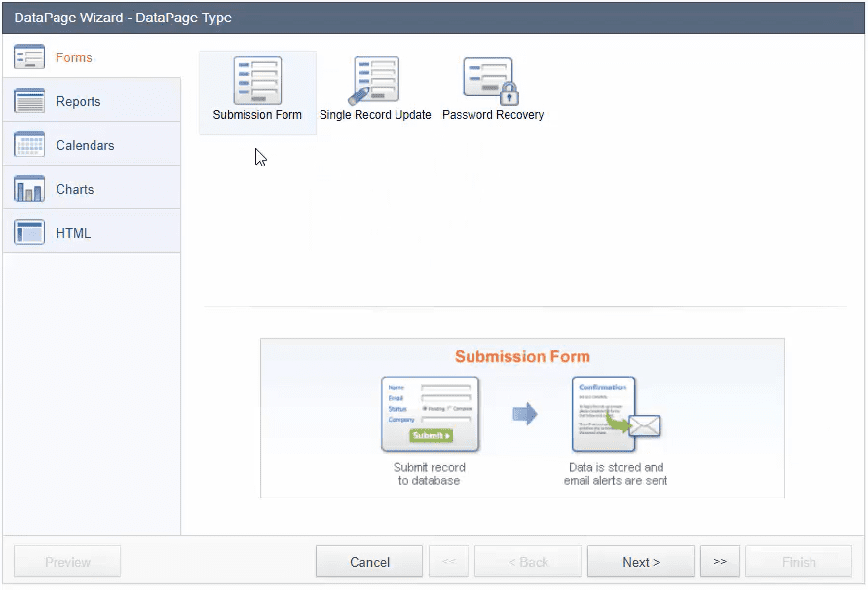
Task: Open the Calendars category text label
Action: (85, 146)
